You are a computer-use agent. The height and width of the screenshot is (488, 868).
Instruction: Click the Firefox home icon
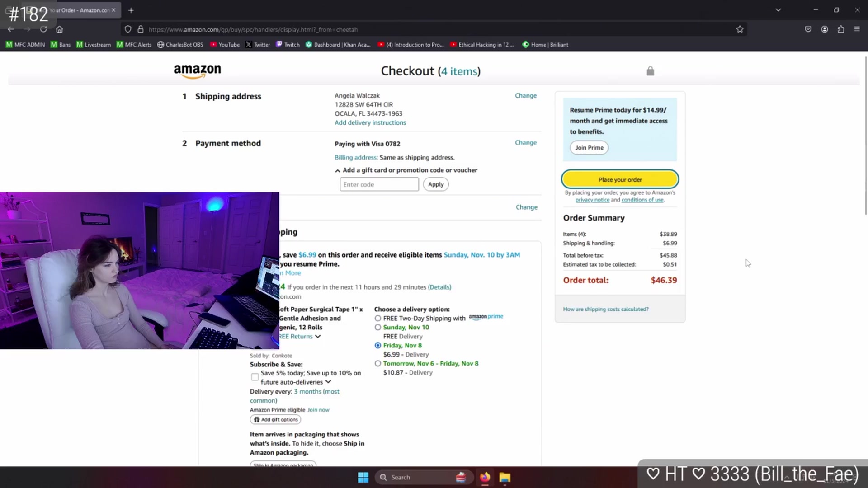[x=59, y=29]
